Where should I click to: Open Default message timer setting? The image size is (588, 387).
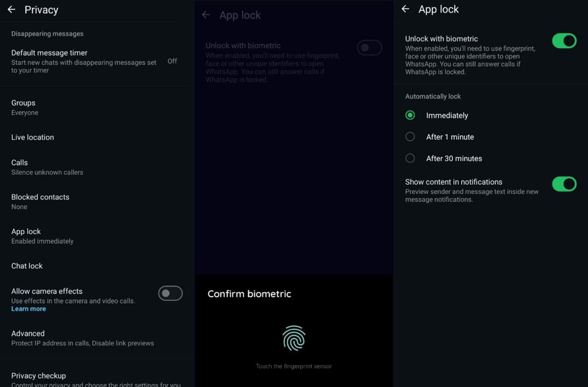click(84, 61)
